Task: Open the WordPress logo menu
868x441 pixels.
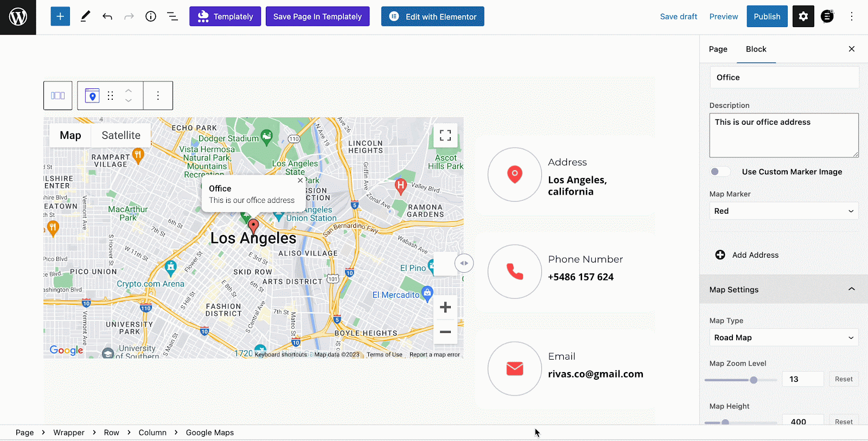Action: tap(18, 17)
